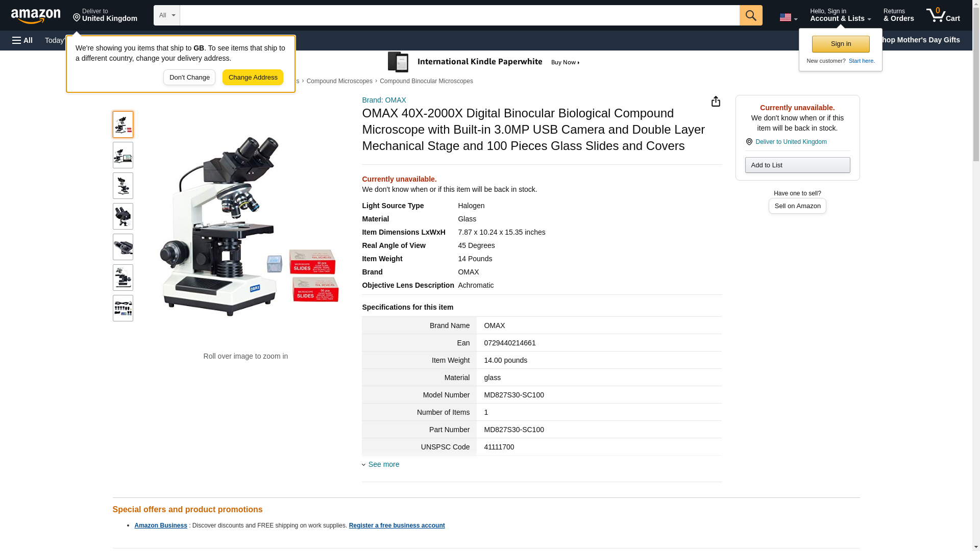Screen dimensions: 980x551
Task: Click the US flag language selector
Action: point(788,17)
